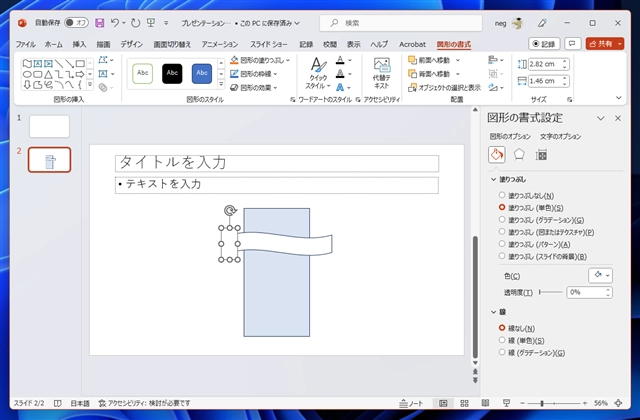The height and width of the screenshot is (420, 640).
Task: Switch to the アニメーション tab
Action: tap(220, 44)
